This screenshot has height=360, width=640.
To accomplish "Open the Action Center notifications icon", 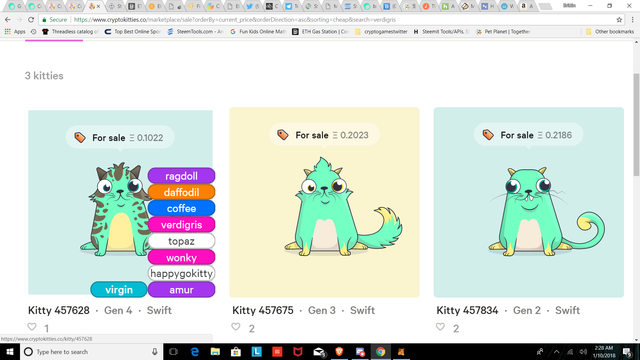I will coord(628,352).
